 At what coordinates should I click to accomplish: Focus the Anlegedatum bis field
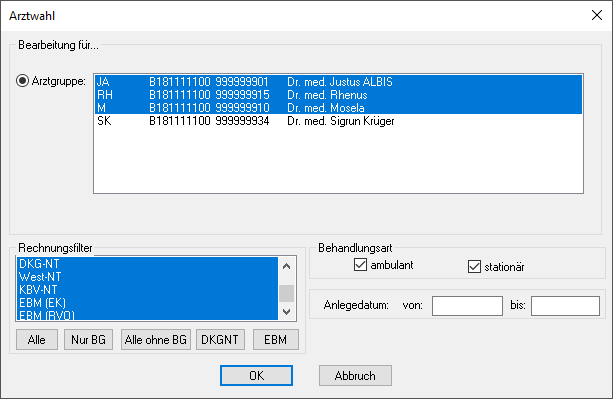(565, 306)
